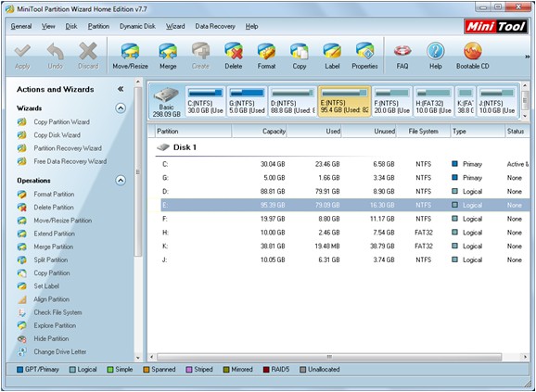Click the Check File System icon
536x392 pixels.
[x=22, y=312]
